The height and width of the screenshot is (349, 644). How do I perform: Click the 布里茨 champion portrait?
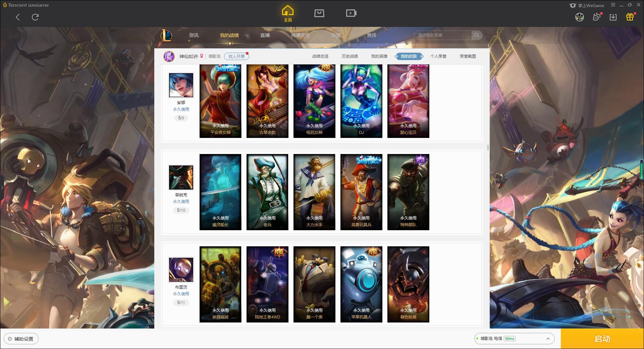pos(181,270)
